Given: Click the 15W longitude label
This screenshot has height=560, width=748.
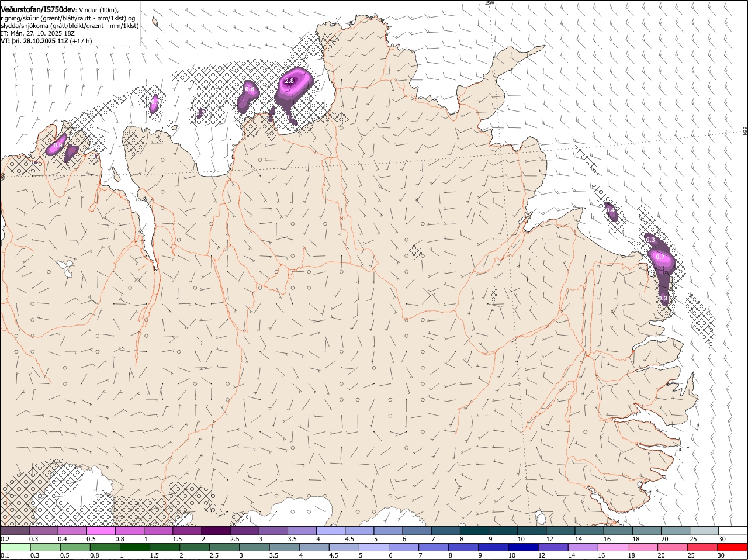Looking at the screenshot, I should click(x=489, y=3).
